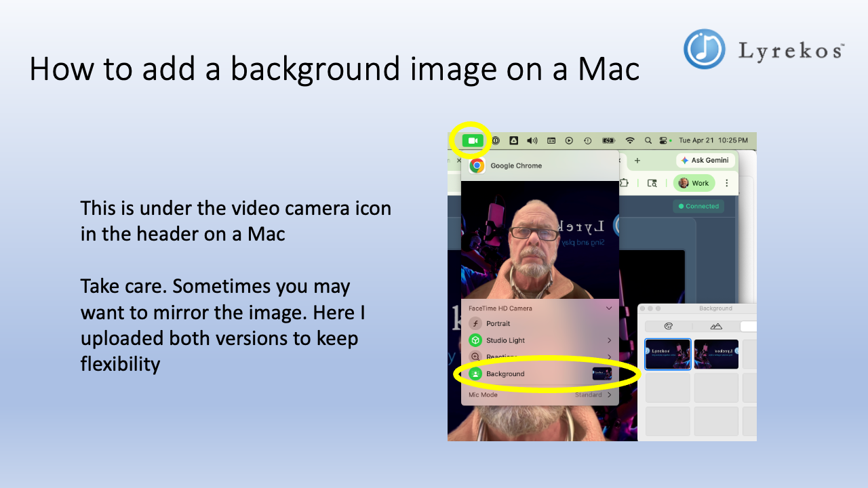Click the Connected status pill on the page

click(x=698, y=206)
